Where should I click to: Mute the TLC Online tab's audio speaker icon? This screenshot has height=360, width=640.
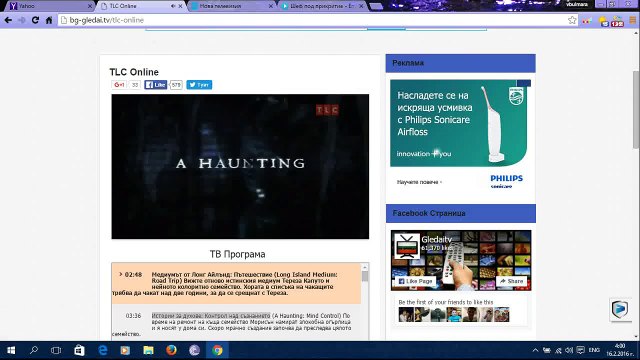(173, 6)
